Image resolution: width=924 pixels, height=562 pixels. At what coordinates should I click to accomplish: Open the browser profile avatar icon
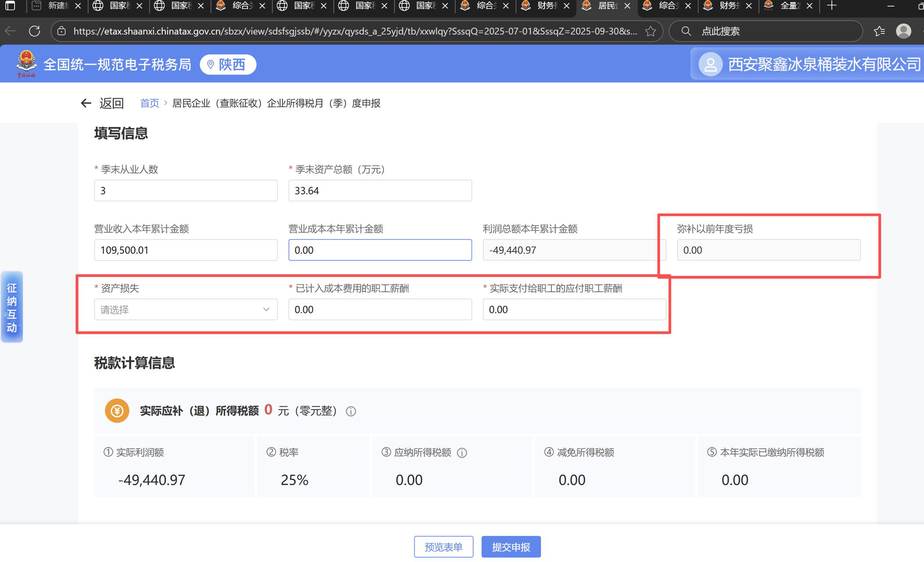[x=903, y=31]
